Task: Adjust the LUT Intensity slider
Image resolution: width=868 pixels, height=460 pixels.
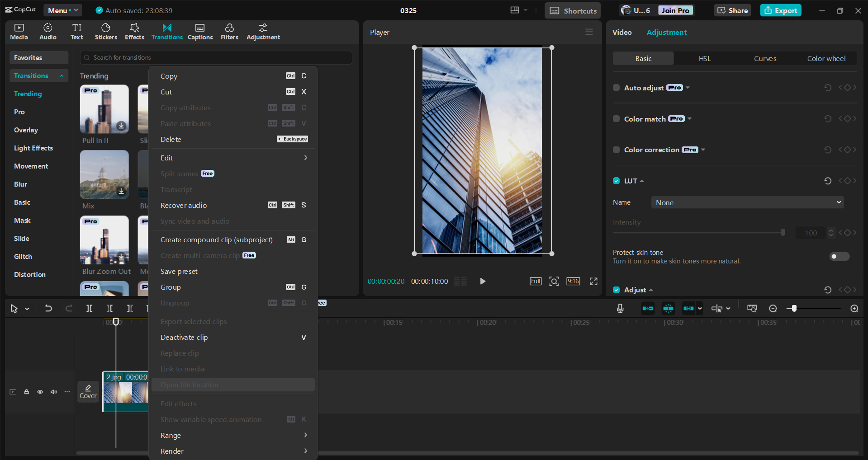Action: coord(783,233)
